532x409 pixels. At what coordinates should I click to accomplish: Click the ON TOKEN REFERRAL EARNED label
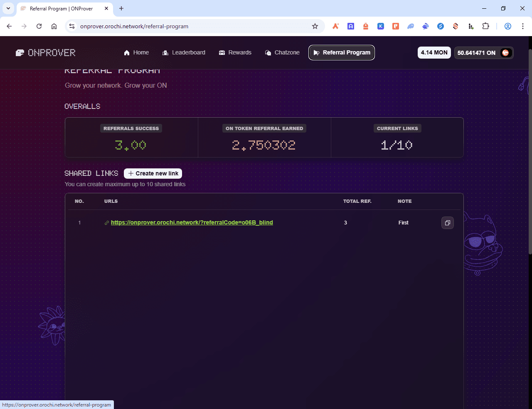[x=264, y=128]
